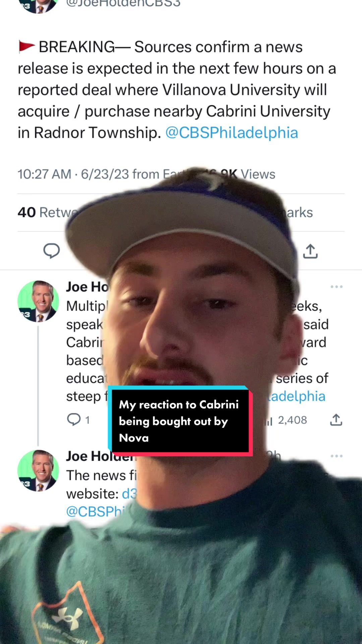Open the top tweet author avatar

coord(38,5)
